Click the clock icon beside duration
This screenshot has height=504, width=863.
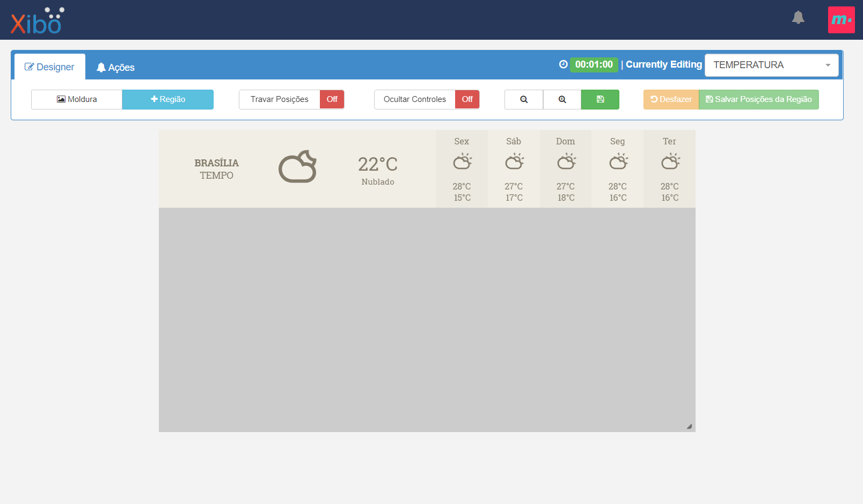[x=563, y=64]
